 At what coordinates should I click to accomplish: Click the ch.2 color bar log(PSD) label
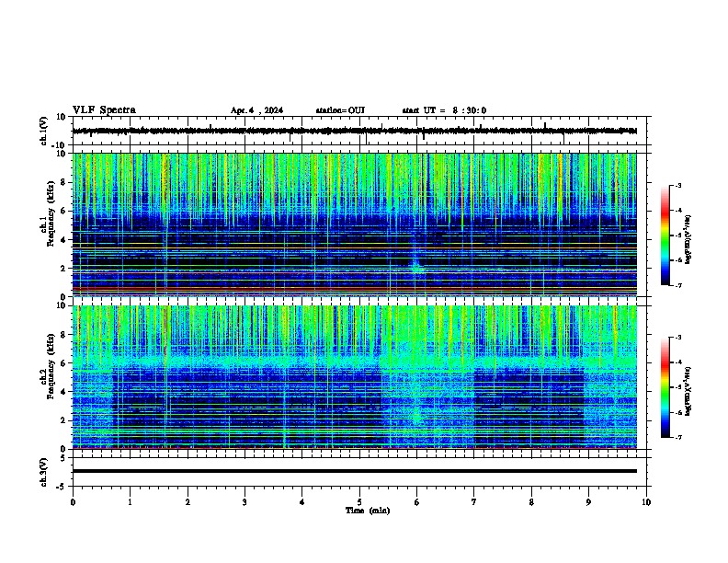point(688,392)
